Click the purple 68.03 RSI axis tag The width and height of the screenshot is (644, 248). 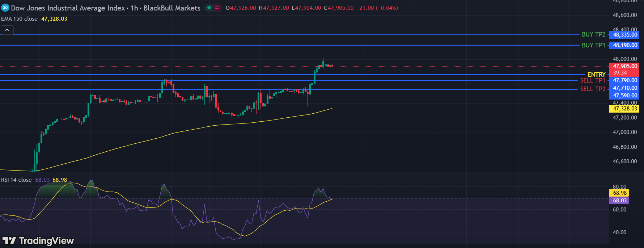coord(619,201)
